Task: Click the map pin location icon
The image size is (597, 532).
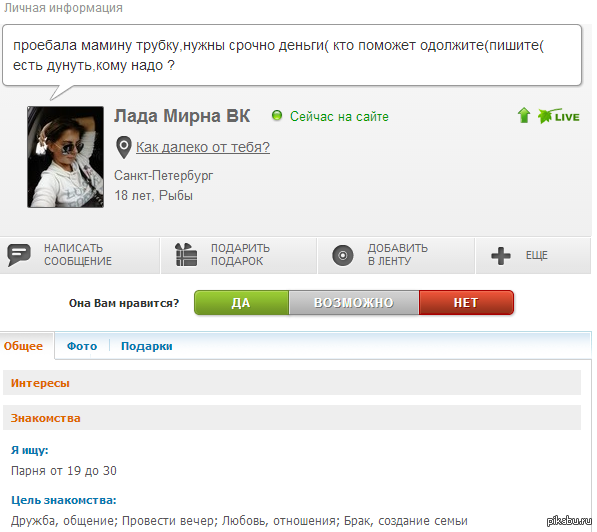Action: [123, 147]
